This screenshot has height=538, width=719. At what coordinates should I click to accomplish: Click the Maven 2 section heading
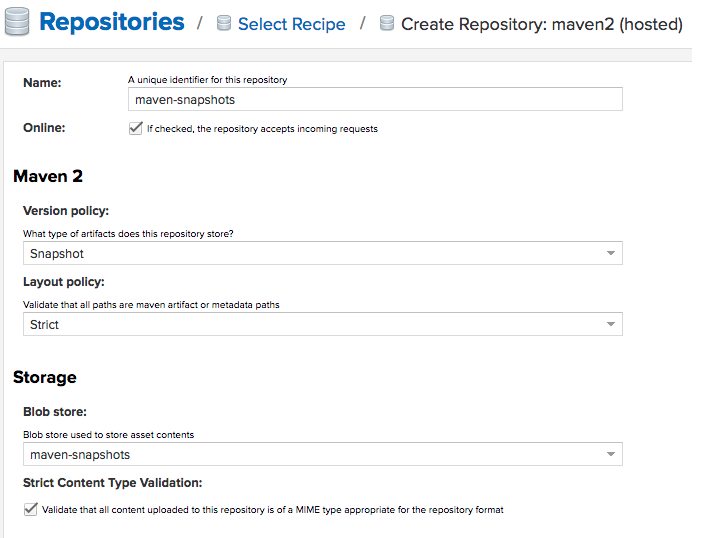[48, 176]
